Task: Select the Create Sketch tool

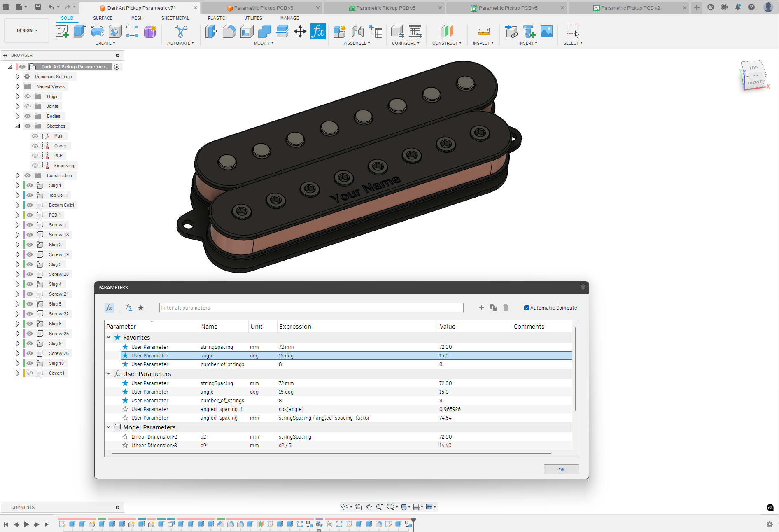Action: tap(62, 31)
